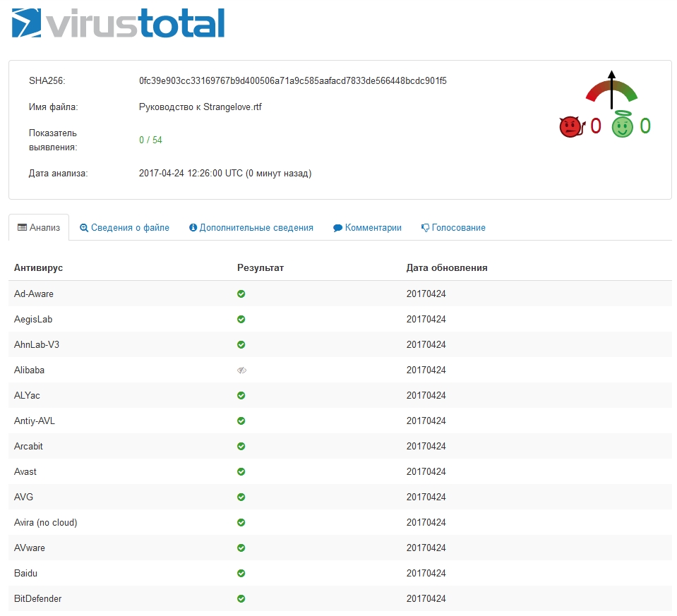Click the green check icon for Antiy-AVL
Image resolution: width=677 pixels, height=616 pixels.
[241, 421]
